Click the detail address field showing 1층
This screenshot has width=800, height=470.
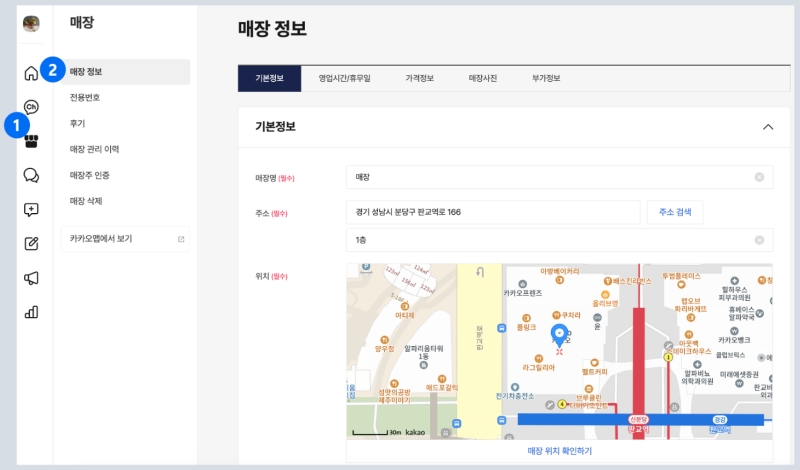point(559,240)
